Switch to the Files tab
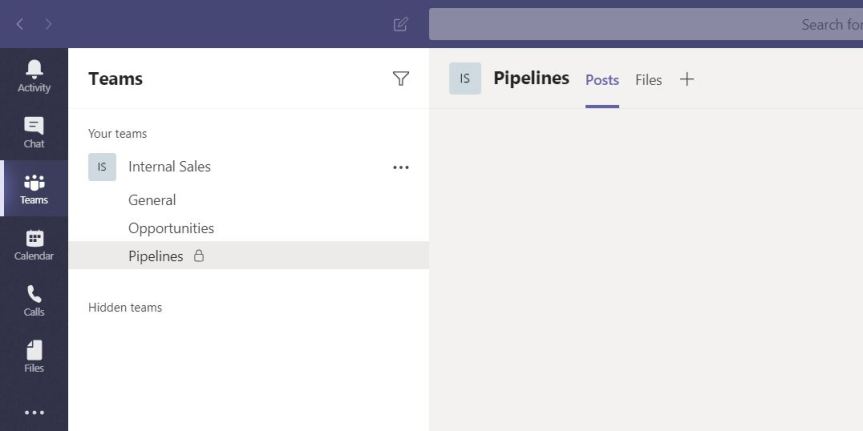863x431 pixels. coord(648,80)
